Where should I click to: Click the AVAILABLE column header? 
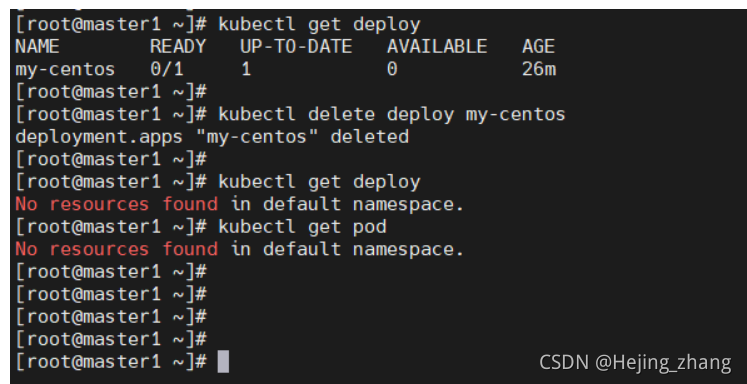pos(437,47)
